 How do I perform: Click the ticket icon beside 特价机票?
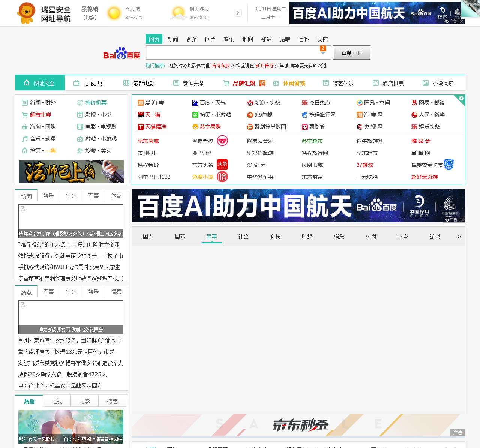click(x=80, y=103)
